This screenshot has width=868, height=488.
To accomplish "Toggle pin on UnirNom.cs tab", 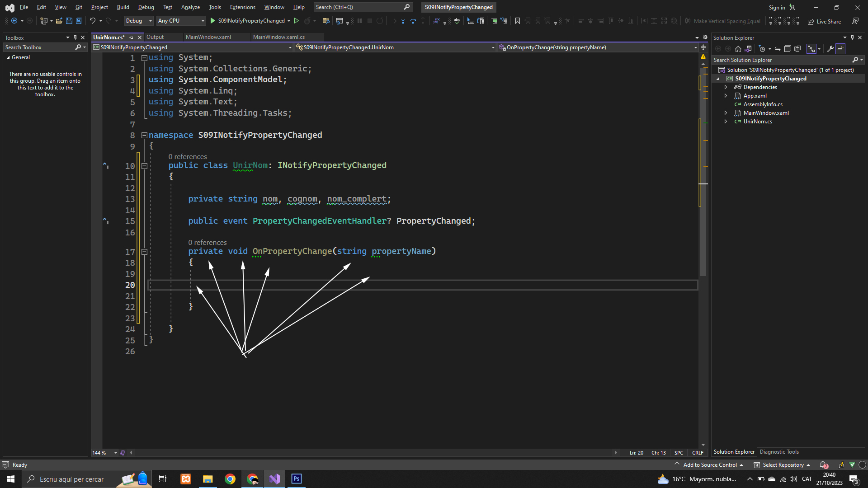I will pyautogui.click(x=132, y=38).
